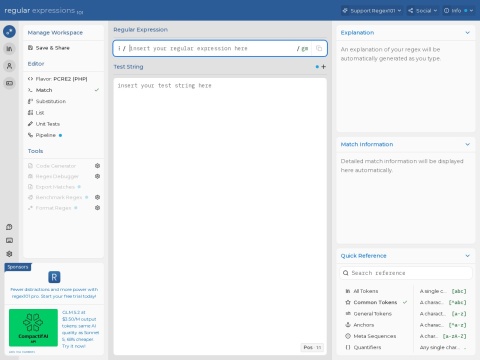This screenshot has height=360, width=480.
Task: Open the Social dropdown menu
Action: point(422,11)
